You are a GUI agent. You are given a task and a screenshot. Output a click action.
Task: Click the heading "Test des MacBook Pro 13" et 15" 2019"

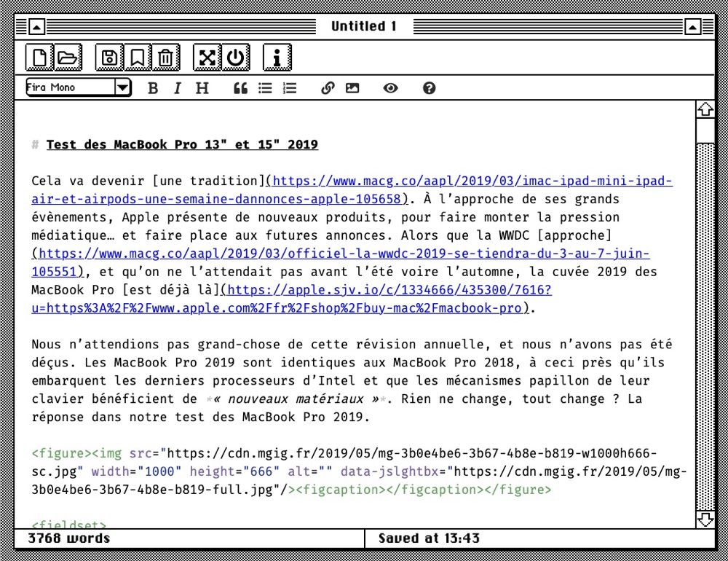coord(182,144)
